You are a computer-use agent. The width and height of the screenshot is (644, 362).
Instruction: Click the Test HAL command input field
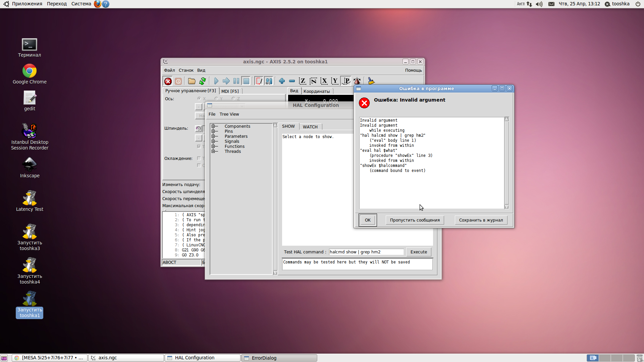tap(366, 252)
